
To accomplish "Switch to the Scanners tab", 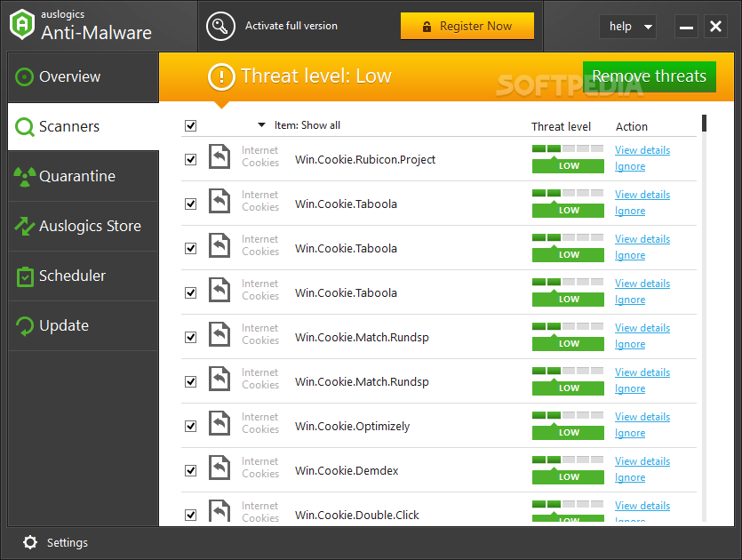I will click(84, 127).
